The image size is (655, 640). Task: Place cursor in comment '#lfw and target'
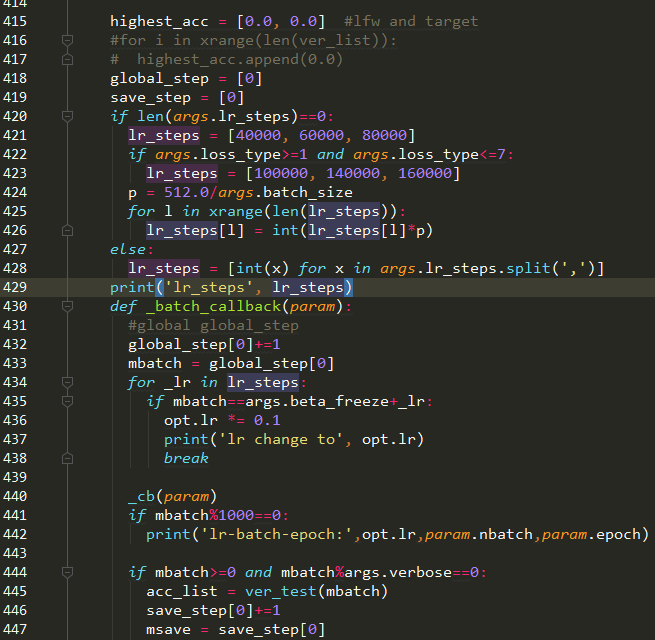point(411,21)
